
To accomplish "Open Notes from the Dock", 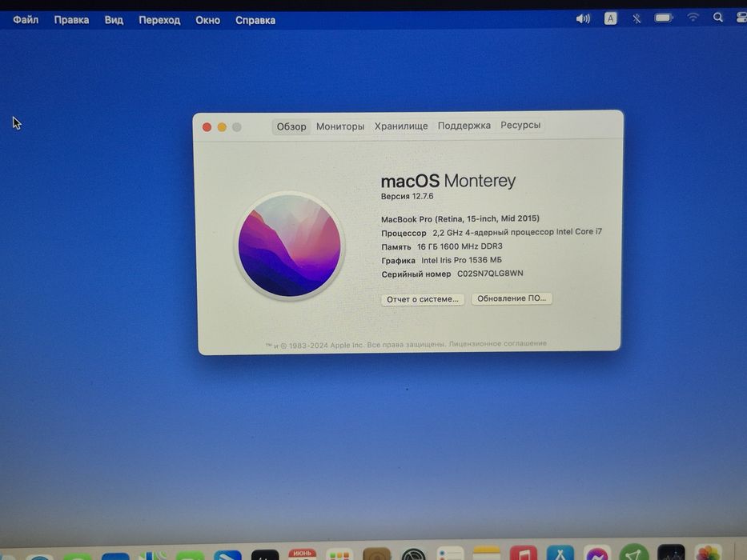I will coord(487,554).
